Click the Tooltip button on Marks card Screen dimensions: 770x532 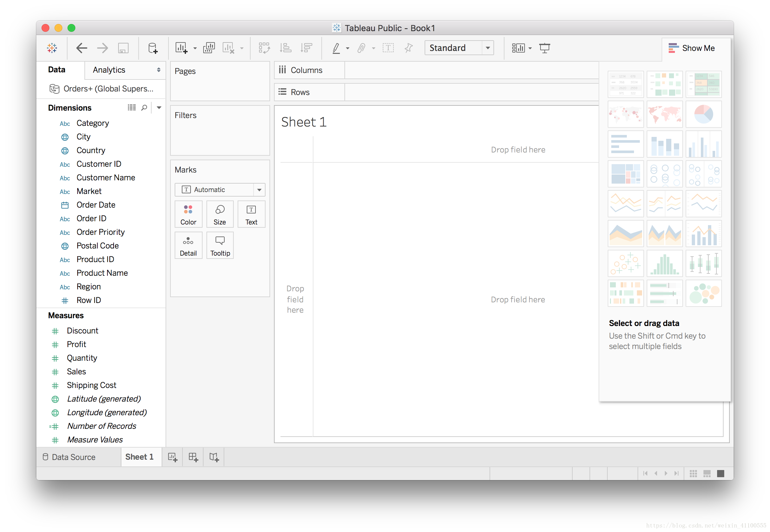220,246
